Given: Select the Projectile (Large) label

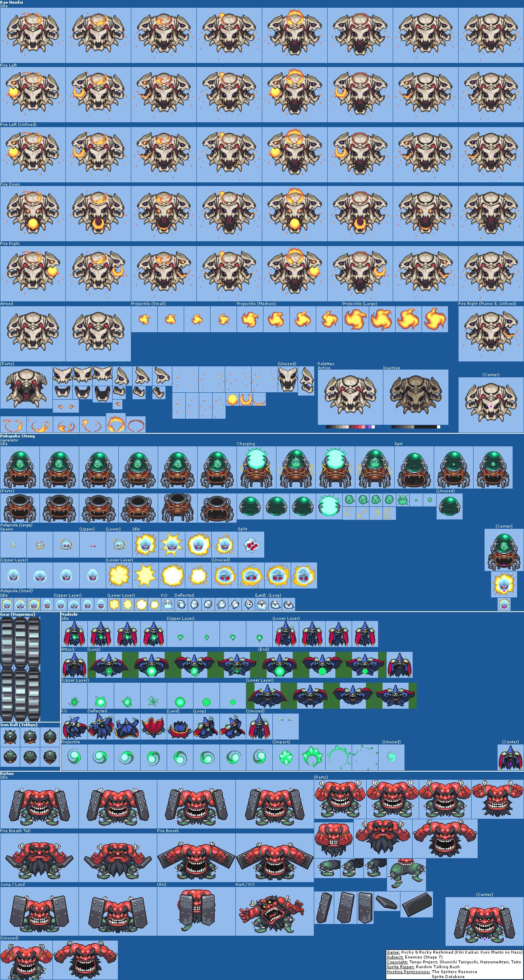Looking at the screenshot, I should [360, 304].
